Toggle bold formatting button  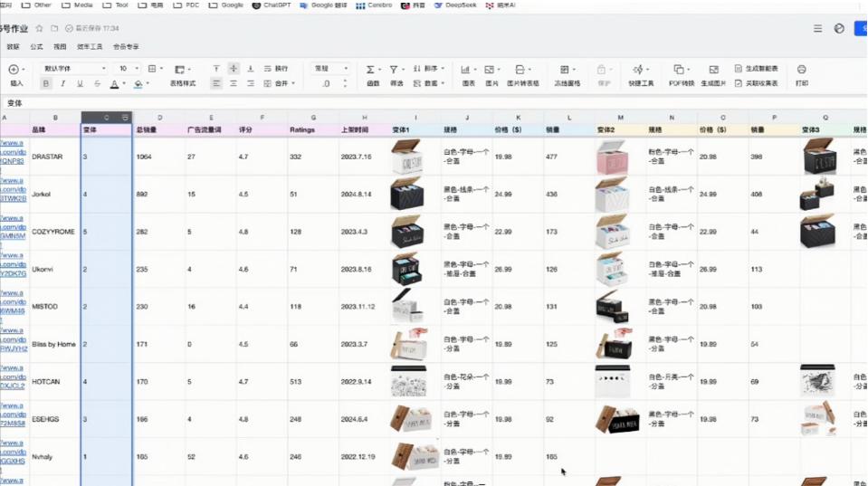46,83
